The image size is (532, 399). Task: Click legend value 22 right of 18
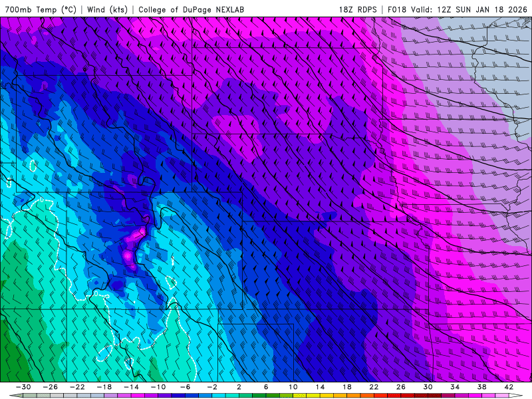click(374, 387)
